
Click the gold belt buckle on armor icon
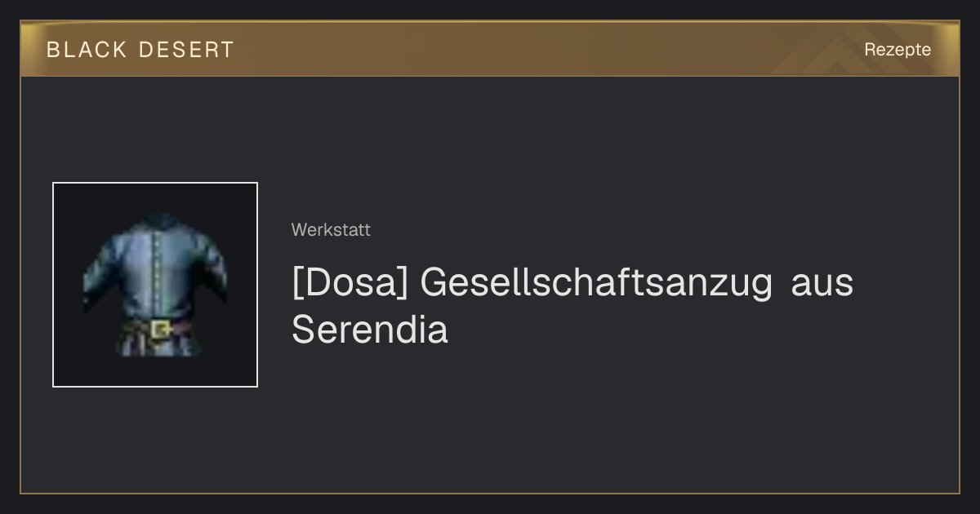[159, 329]
